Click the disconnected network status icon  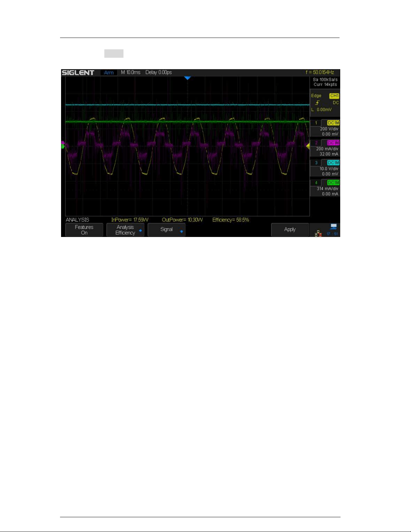(318, 234)
